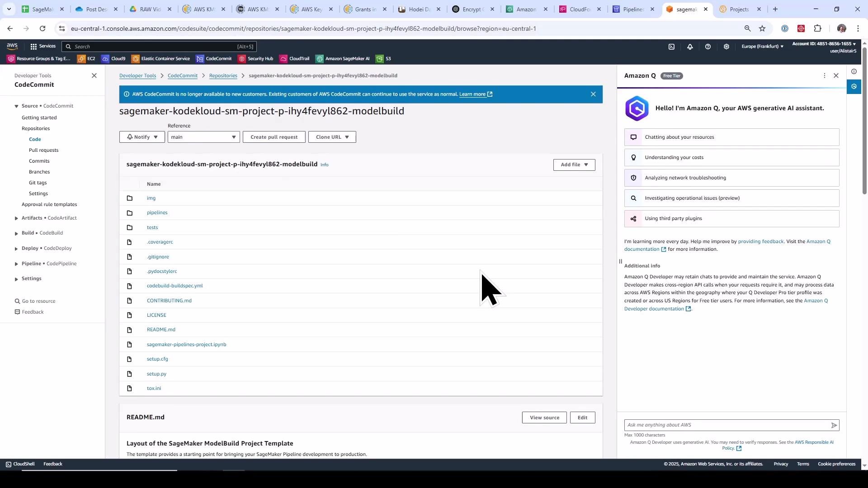Open codebuild-buildspec.yml file
The width and height of the screenshot is (868, 488).
coord(175,286)
